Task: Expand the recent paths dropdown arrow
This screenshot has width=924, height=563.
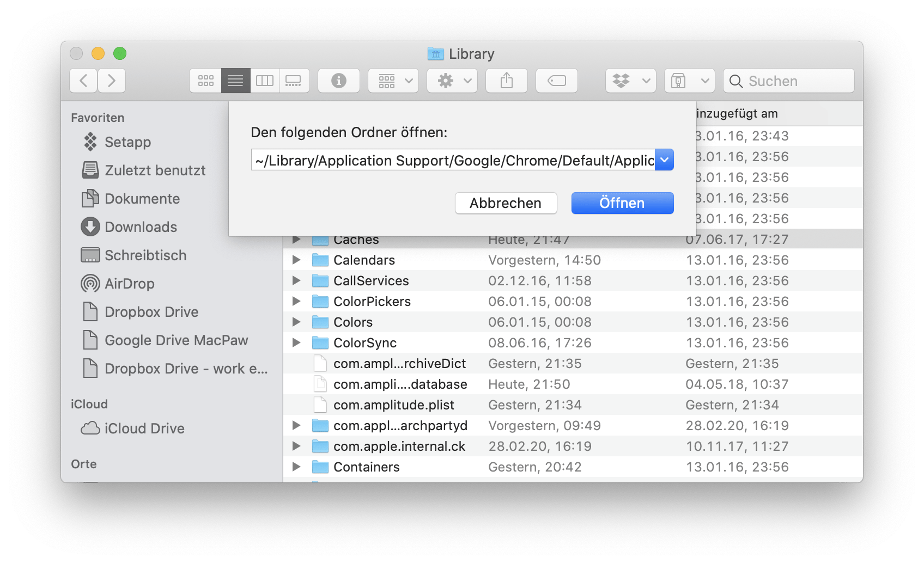Action: click(665, 160)
